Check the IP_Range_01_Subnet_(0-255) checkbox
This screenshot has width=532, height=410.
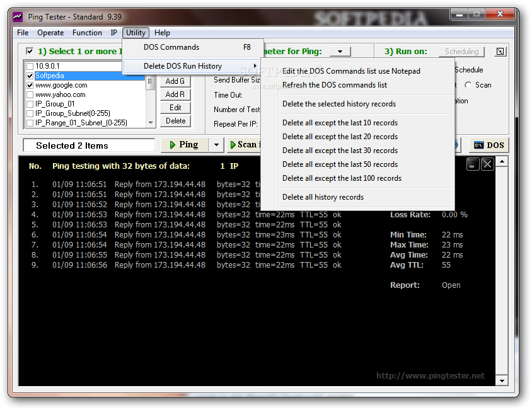[30, 123]
